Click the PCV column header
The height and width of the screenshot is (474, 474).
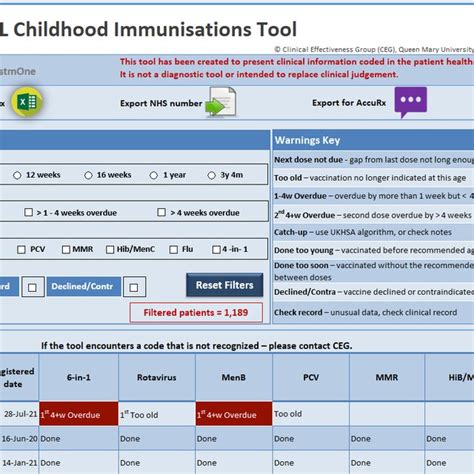pos(311,377)
